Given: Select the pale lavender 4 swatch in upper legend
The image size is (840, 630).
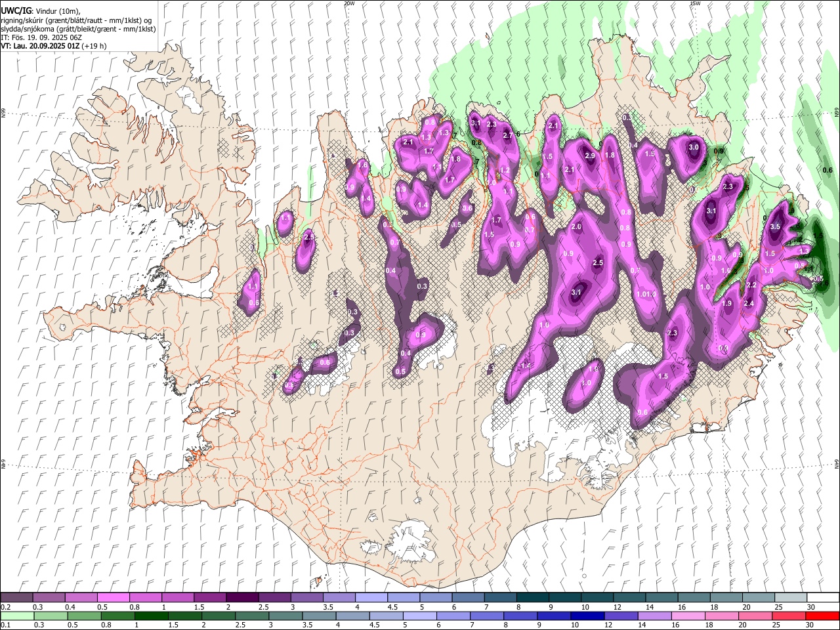Looking at the screenshot, I should 371,597.
